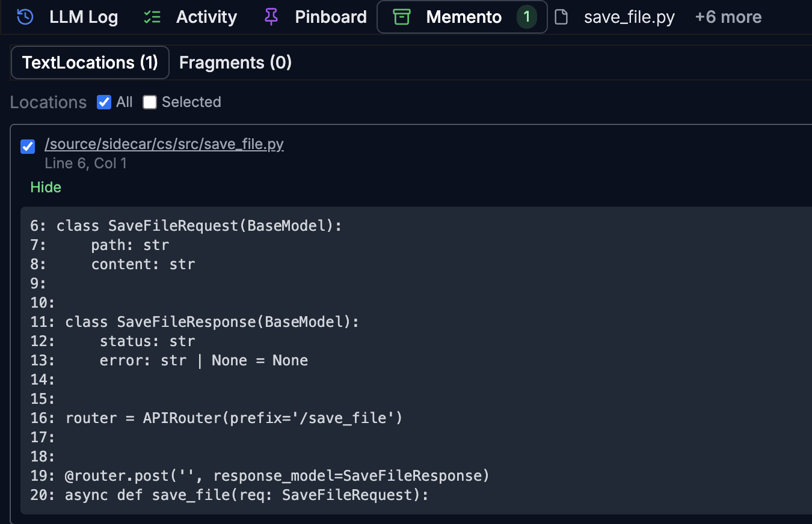Enable the All locations checkbox
The width and height of the screenshot is (812, 524).
coord(104,102)
